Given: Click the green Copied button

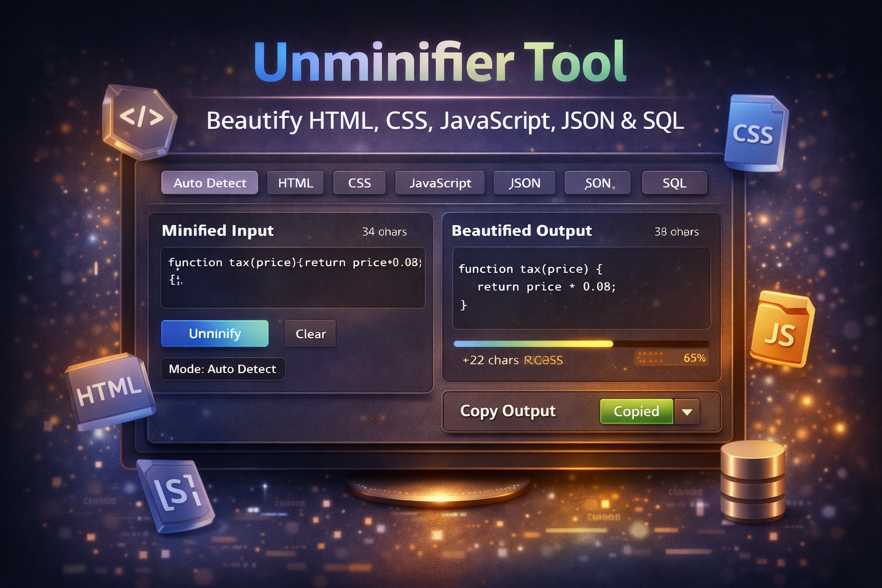Looking at the screenshot, I should pos(636,412).
